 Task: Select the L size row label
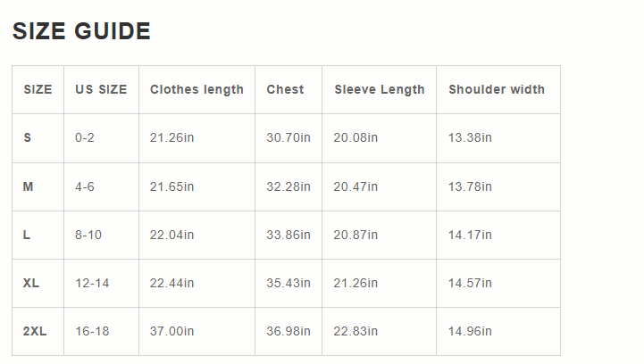coord(27,235)
